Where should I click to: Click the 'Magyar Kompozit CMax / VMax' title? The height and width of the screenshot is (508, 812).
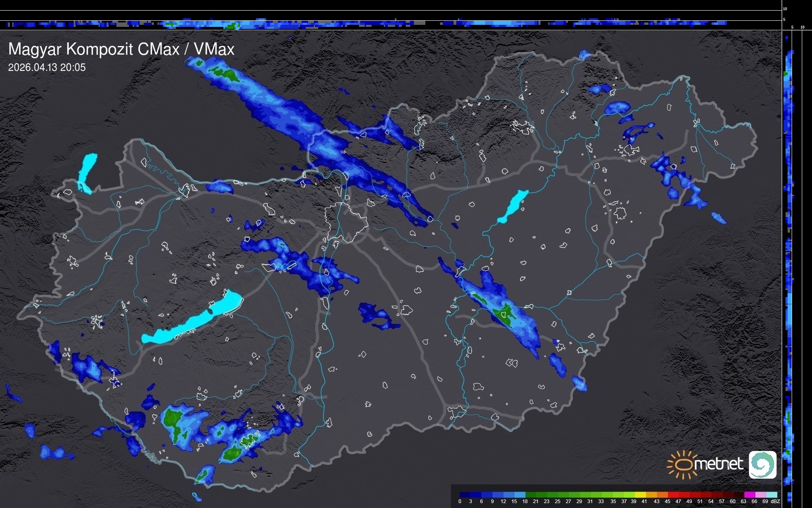pos(121,49)
